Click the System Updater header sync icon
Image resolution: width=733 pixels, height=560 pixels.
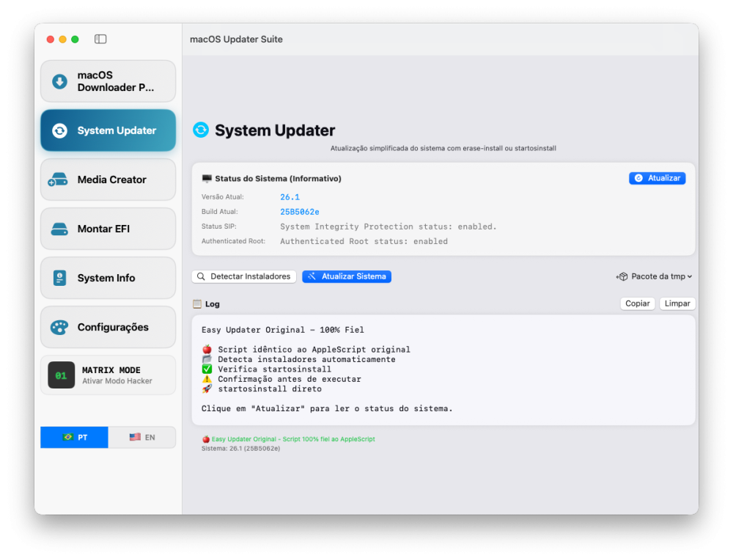click(201, 130)
